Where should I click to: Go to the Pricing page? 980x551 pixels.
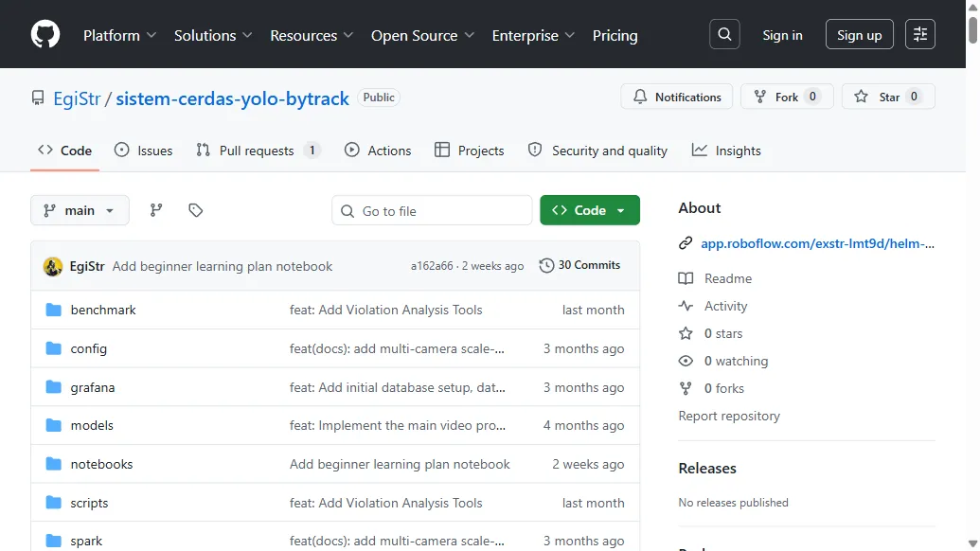click(615, 36)
